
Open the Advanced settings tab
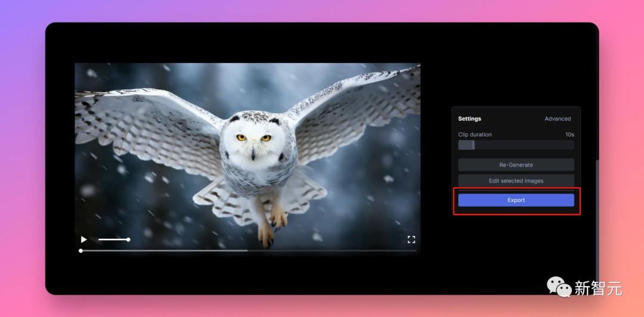pyautogui.click(x=558, y=119)
